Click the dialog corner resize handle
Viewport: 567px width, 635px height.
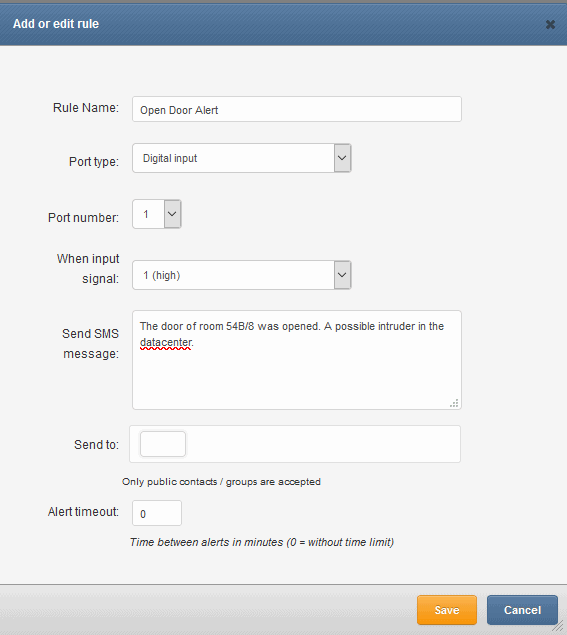coord(561,629)
